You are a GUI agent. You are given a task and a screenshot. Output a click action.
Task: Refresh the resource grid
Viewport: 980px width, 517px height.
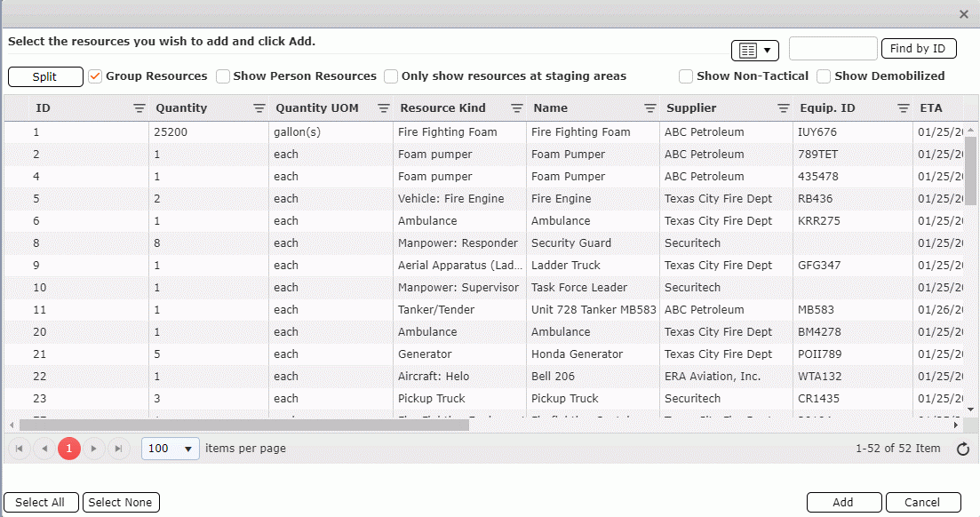click(x=962, y=449)
